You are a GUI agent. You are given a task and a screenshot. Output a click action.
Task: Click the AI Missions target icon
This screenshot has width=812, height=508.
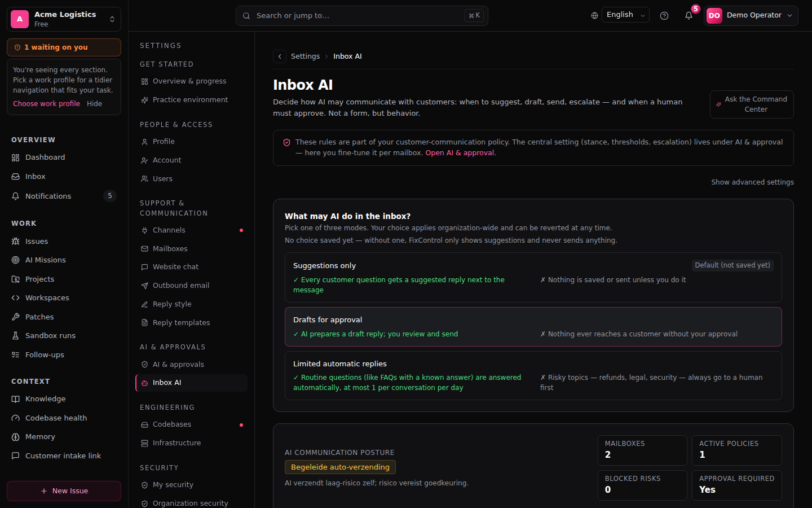tap(16, 260)
